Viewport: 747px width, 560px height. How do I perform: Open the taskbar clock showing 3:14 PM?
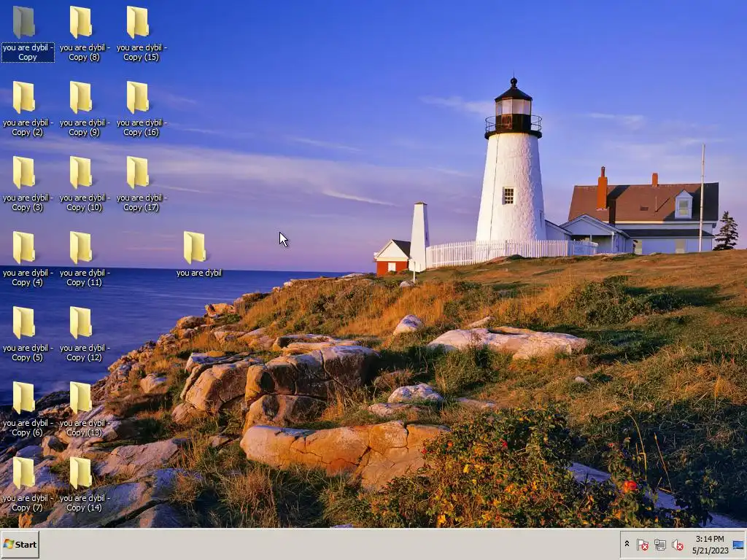(x=710, y=545)
